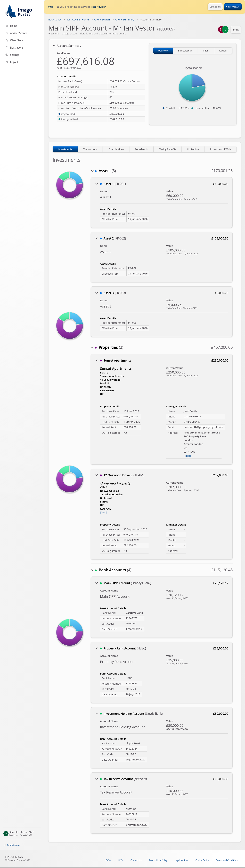Click the person icon in the acting-as banner
This screenshot has width=245, height=868.
pyautogui.click(x=58, y=7)
